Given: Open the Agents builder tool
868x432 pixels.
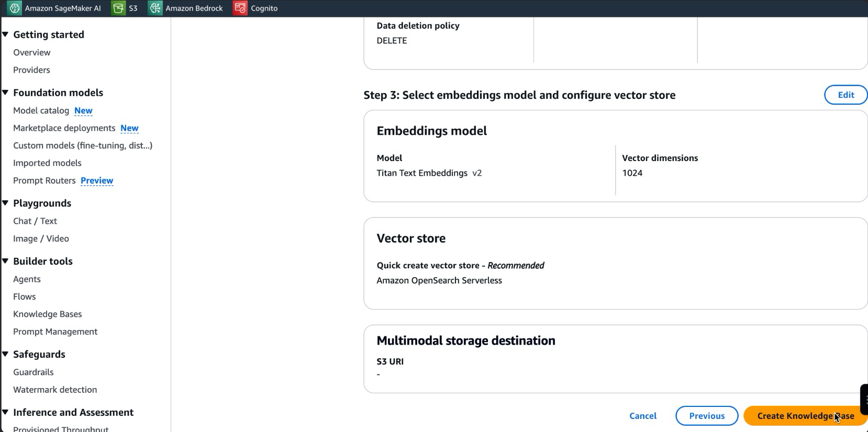Looking at the screenshot, I should (x=27, y=279).
